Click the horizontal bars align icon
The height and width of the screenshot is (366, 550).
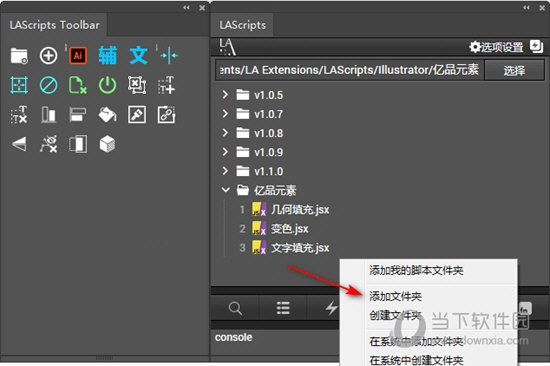78,115
